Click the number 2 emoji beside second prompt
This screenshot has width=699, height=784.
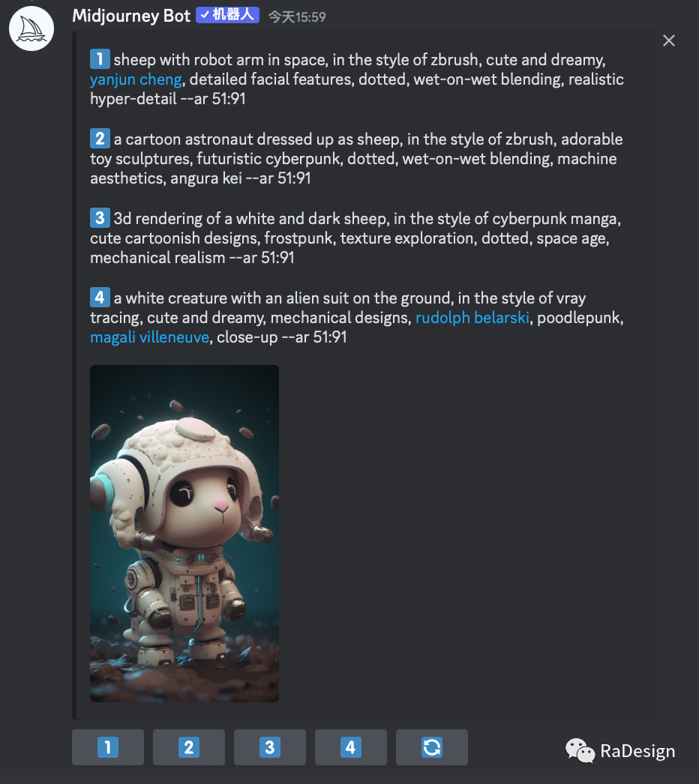pos(100,139)
